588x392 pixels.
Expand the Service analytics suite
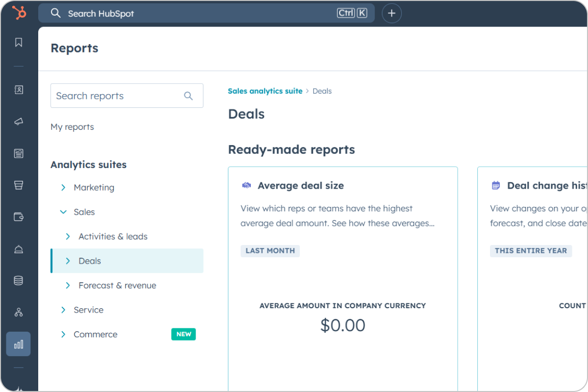63,310
